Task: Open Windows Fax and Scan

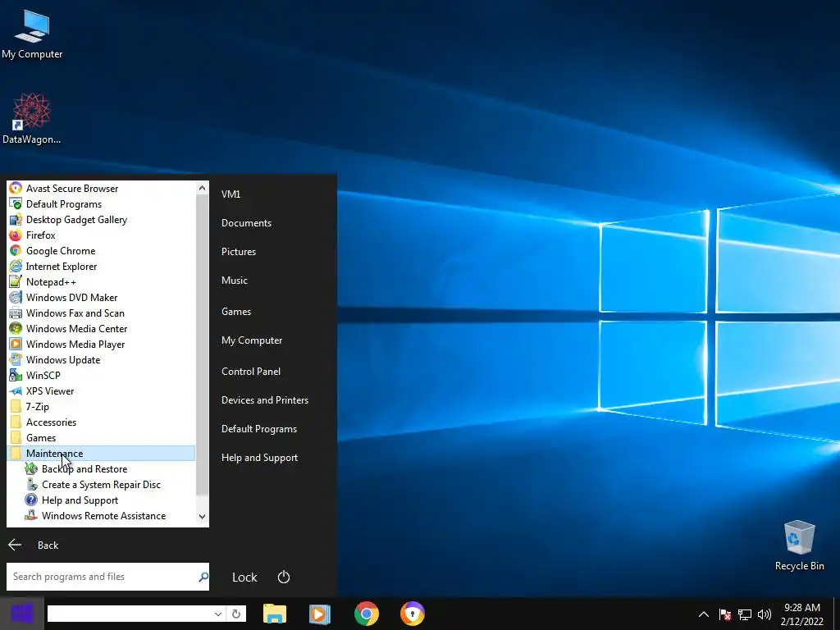Action: coord(101,313)
